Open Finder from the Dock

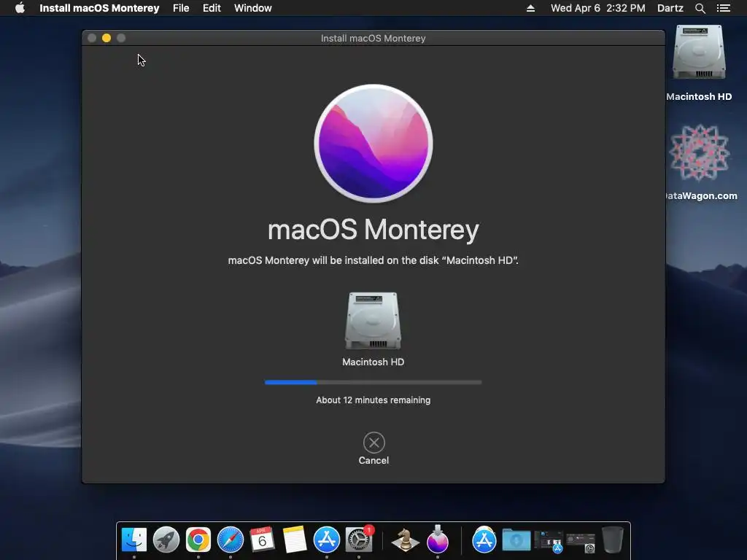pos(134,540)
